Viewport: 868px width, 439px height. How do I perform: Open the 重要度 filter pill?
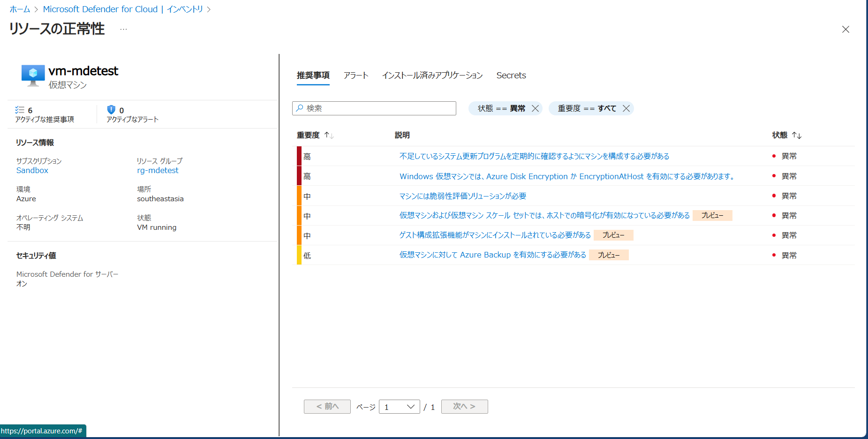tap(586, 108)
